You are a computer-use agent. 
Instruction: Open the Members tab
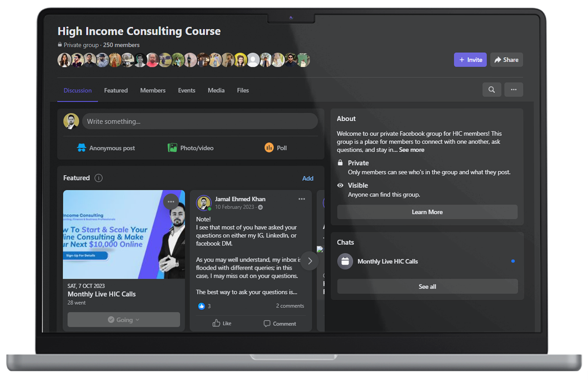point(153,90)
